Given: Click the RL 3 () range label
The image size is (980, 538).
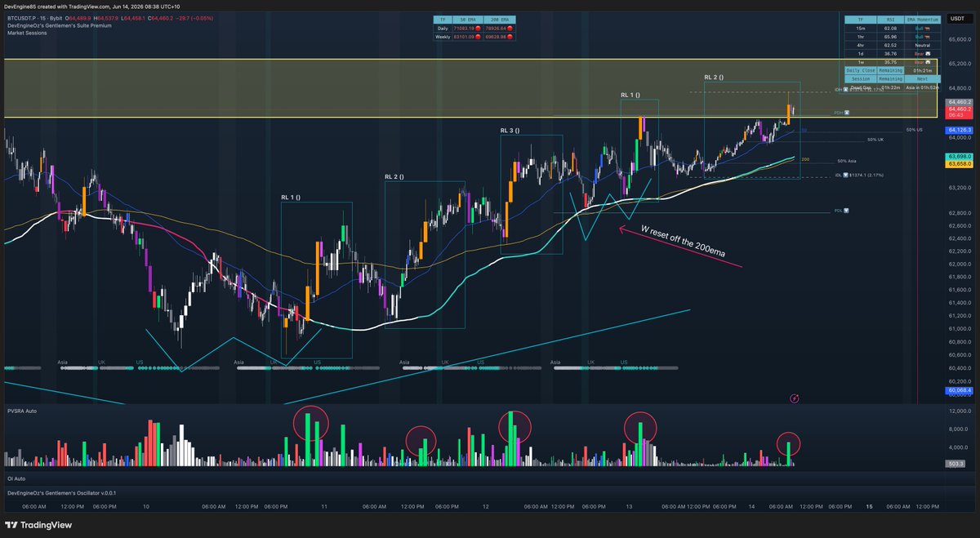Looking at the screenshot, I should point(511,131).
